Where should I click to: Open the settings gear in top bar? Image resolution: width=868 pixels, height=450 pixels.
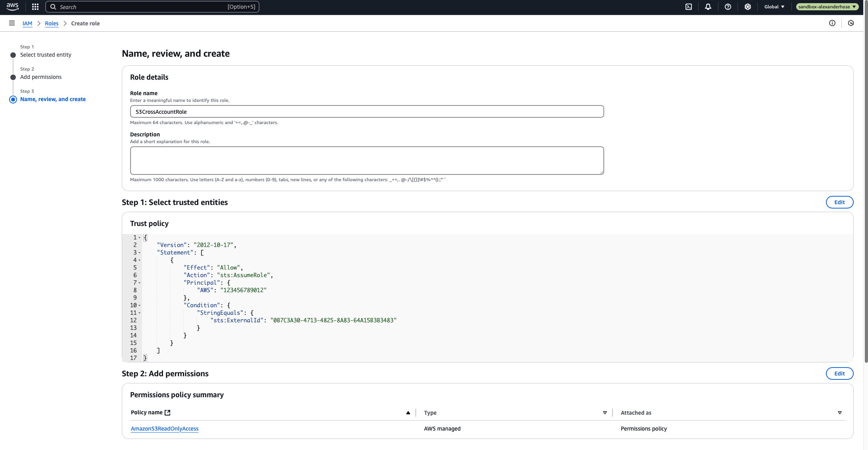click(x=748, y=7)
